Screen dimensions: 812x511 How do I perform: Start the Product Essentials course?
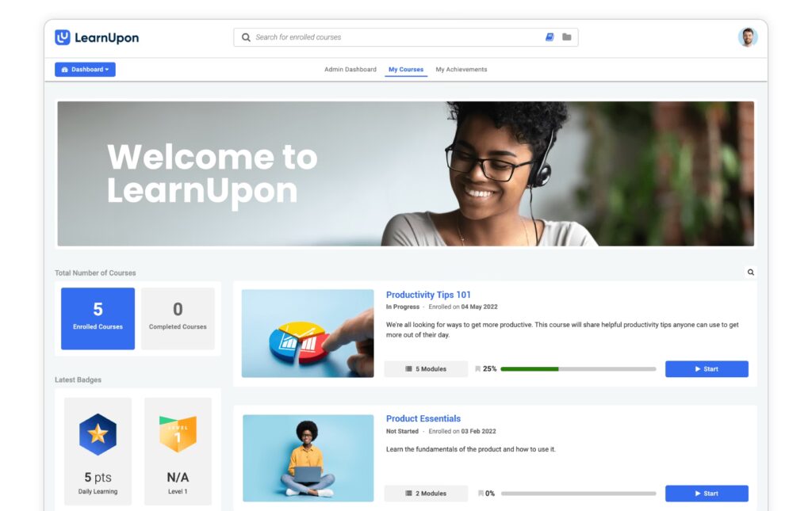tap(706, 494)
